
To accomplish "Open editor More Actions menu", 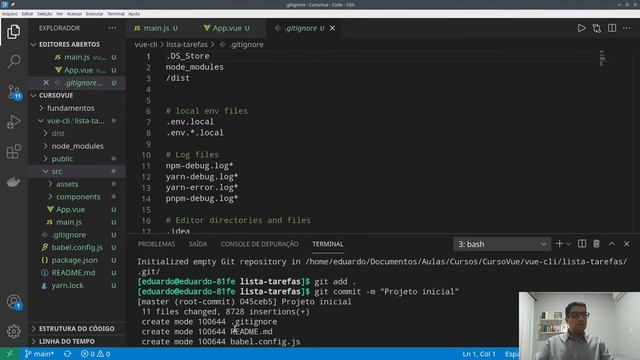I will tap(627, 28).
